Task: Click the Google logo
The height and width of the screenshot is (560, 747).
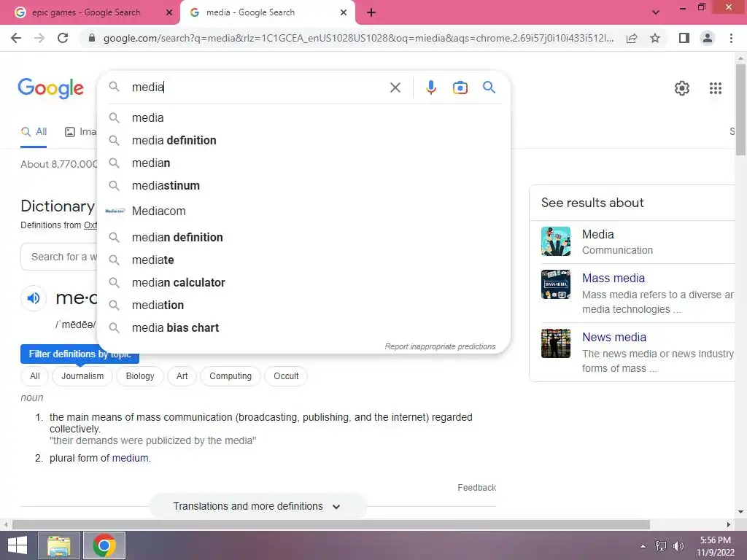Action: click(51, 88)
